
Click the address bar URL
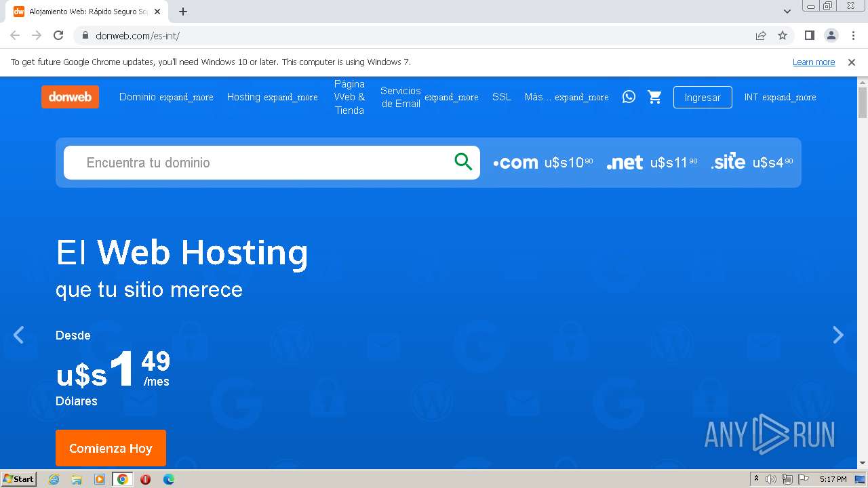point(138,35)
